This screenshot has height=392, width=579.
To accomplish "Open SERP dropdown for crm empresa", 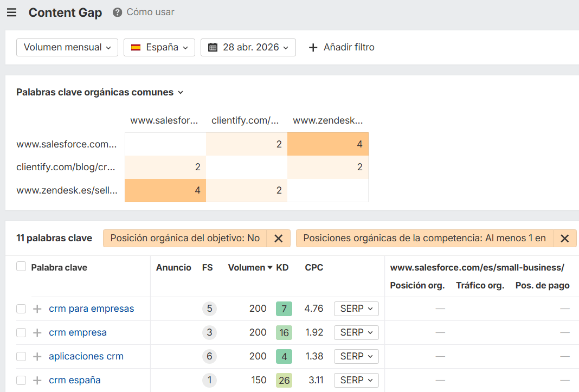I will tap(356, 332).
